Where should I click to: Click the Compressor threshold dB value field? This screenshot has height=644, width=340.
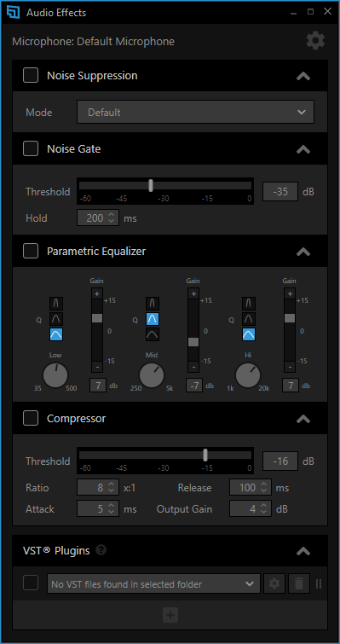pos(280,461)
